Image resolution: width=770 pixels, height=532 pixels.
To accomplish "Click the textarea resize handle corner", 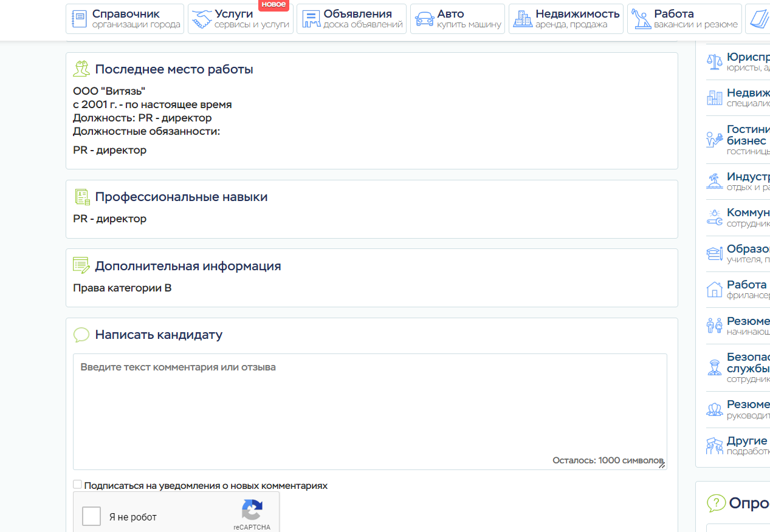I will point(662,465).
